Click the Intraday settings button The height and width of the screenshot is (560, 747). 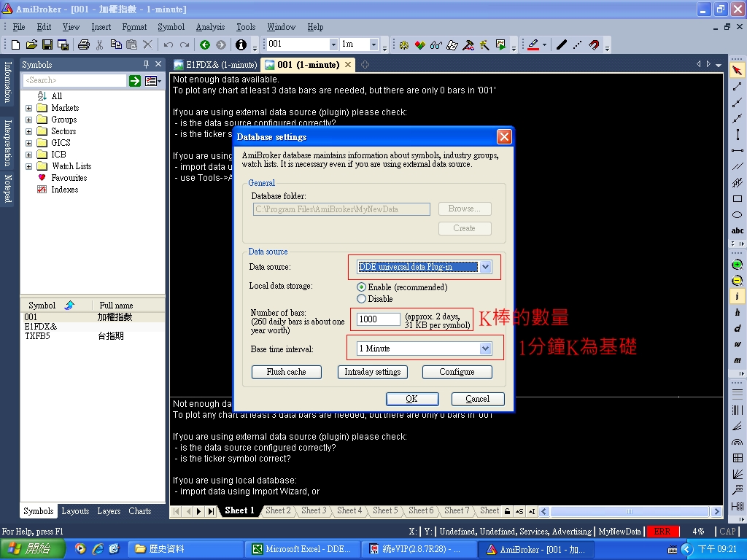point(373,372)
